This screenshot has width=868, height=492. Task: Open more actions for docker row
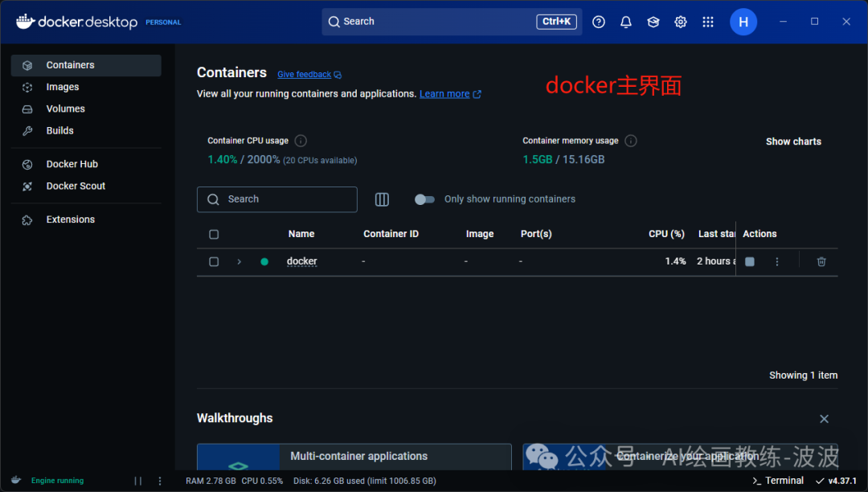(x=776, y=262)
